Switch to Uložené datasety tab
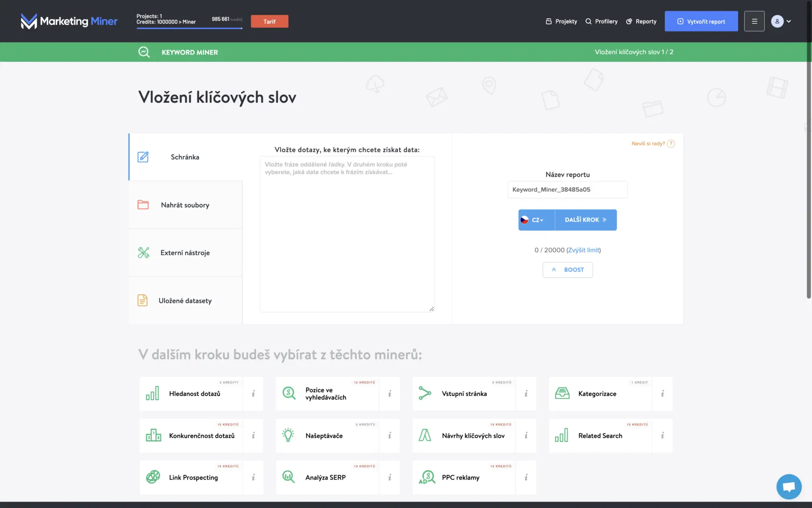Image resolution: width=812 pixels, height=508 pixels. (x=185, y=301)
